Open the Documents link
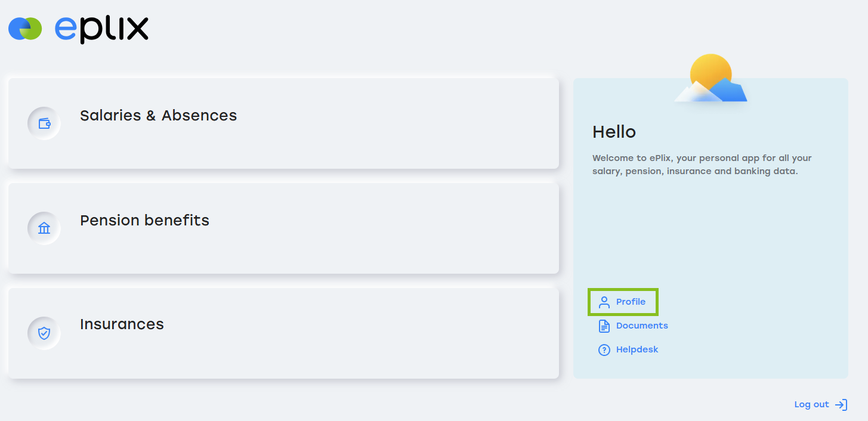The height and width of the screenshot is (421, 868). (x=642, y=326)
